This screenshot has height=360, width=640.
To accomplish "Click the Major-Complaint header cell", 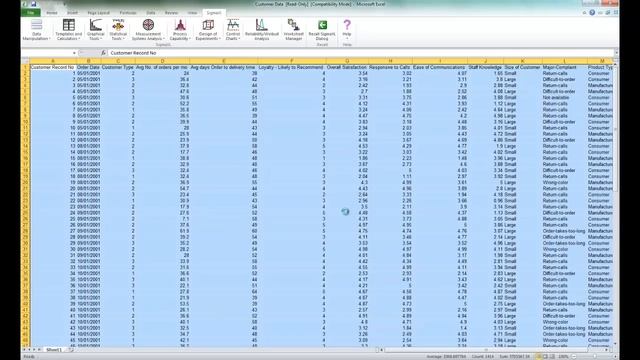I will point(564,67).
